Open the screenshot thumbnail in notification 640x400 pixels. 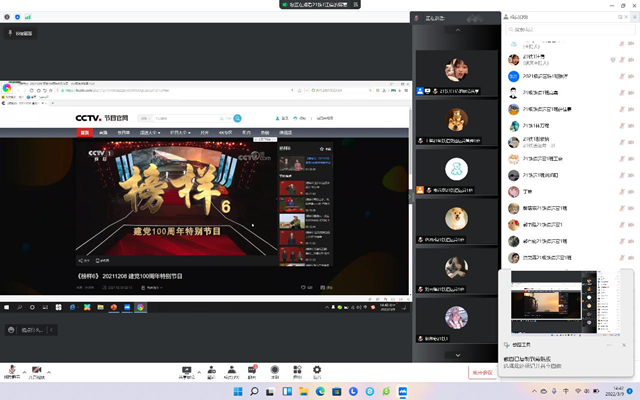point(566,303)
